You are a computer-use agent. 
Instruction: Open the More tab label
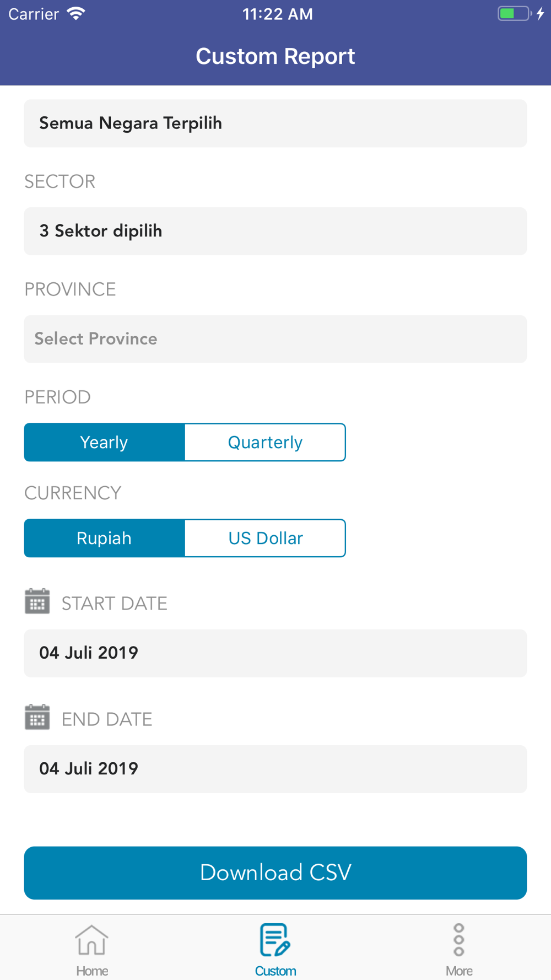[x=459, y=971]
